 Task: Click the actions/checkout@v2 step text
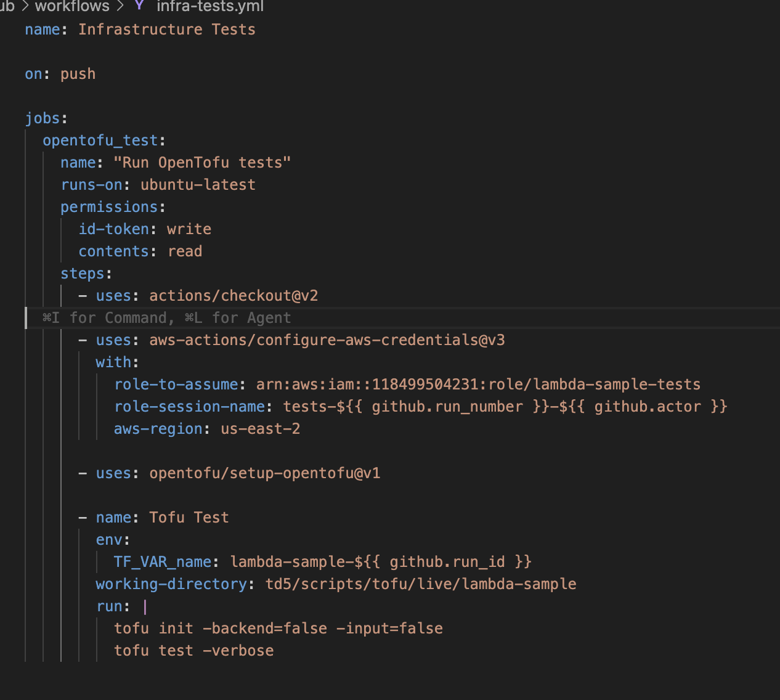click(x=233, y=296)
